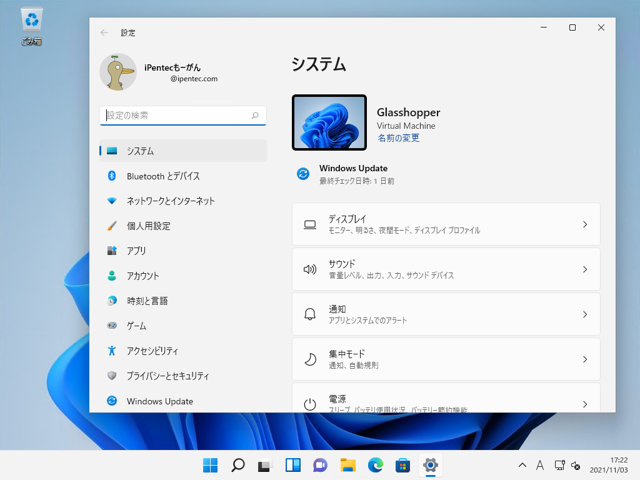Click the Apps icon in the sidebar
The image size is (640, 480).
coord(112,251)
